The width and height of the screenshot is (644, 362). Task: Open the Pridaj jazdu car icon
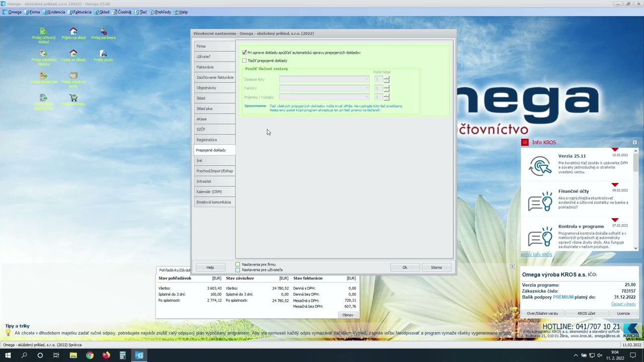pos(103,53)
